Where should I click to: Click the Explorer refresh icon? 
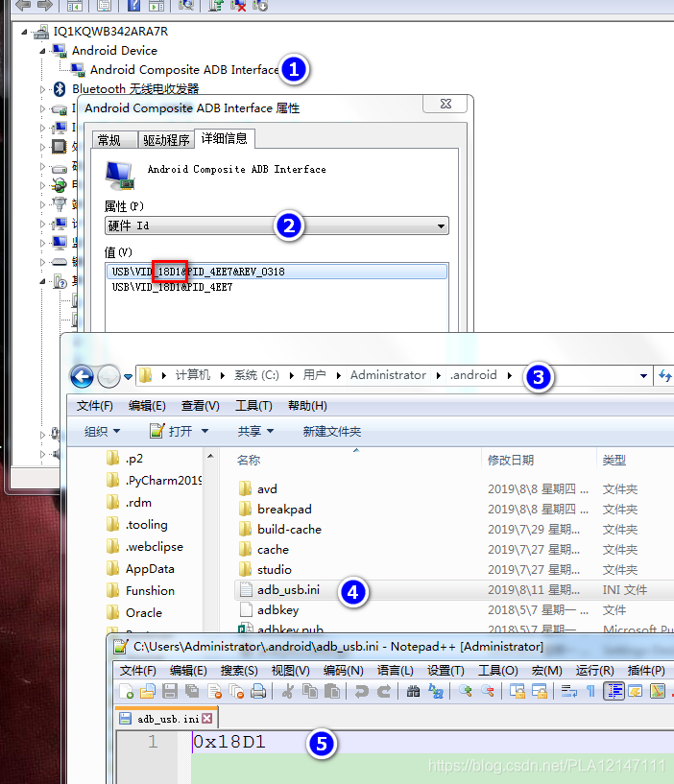(665, 376)
